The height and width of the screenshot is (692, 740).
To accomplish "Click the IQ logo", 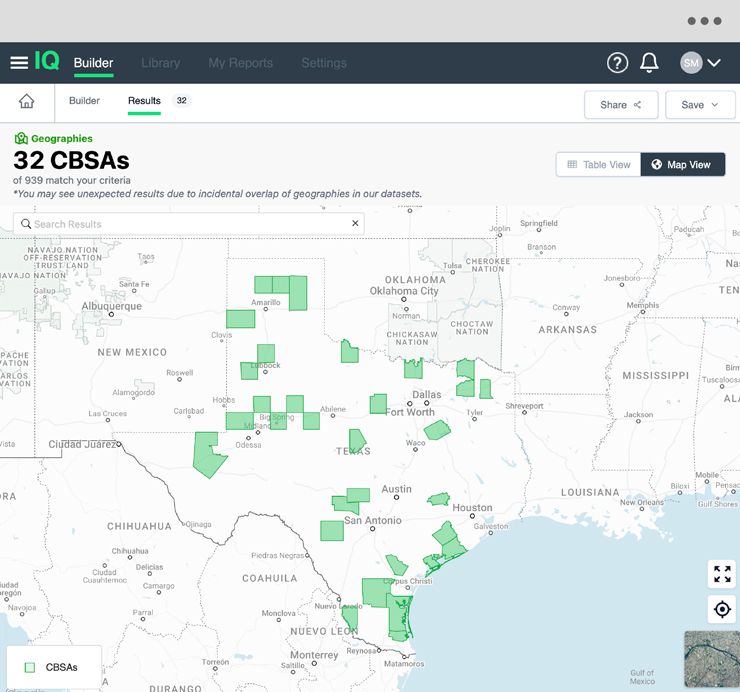I will [x=47, y=62].
